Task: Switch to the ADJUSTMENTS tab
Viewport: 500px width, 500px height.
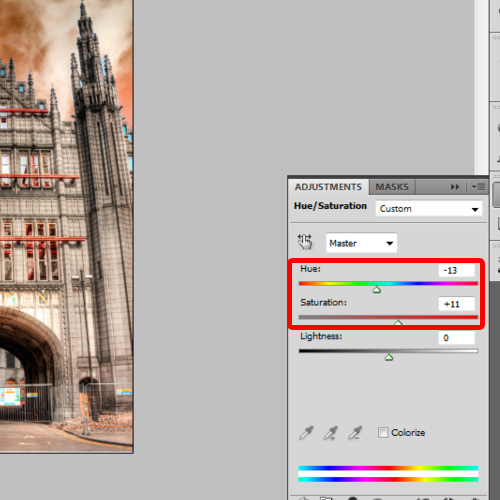Action: (328, 187)
